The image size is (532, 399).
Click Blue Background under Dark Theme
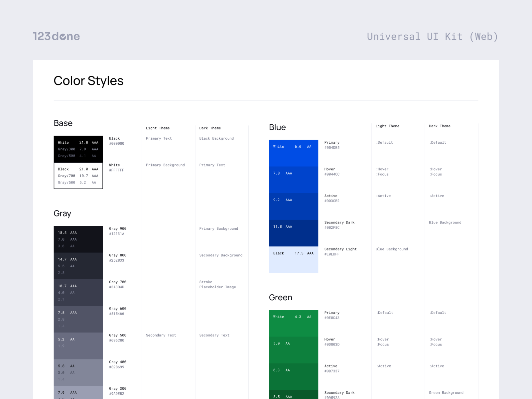click(x=445, y=223)
